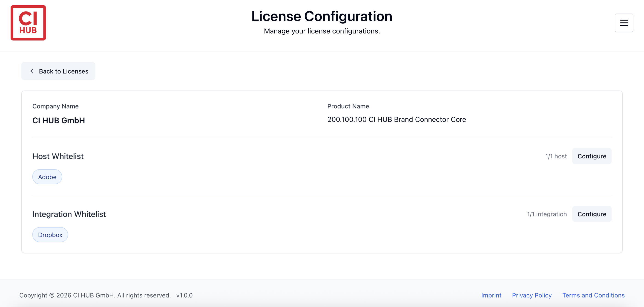
Task: Open Terms and Conditions link
Action: 593,295
